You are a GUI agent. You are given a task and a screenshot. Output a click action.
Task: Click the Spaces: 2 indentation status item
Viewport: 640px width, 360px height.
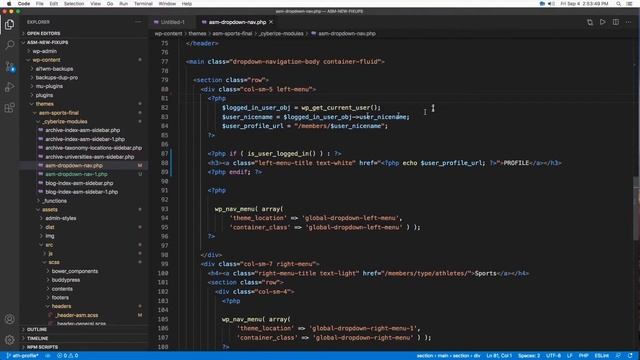[529, 356]
